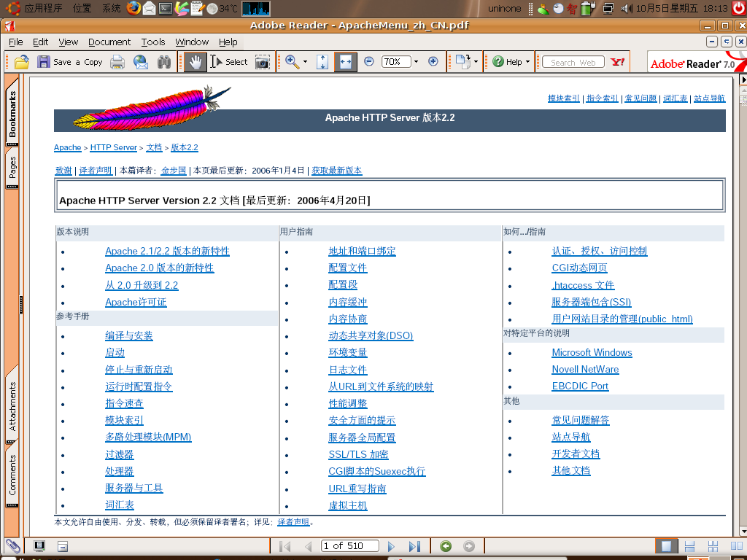The width and height of the screenshot is (747, 560).
Task: Pick the Zoom In magnifier tool
Action: coord(292,61)
